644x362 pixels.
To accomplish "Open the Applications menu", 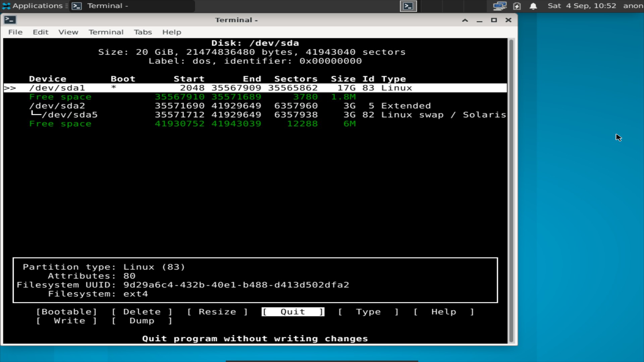I will 32,6.
